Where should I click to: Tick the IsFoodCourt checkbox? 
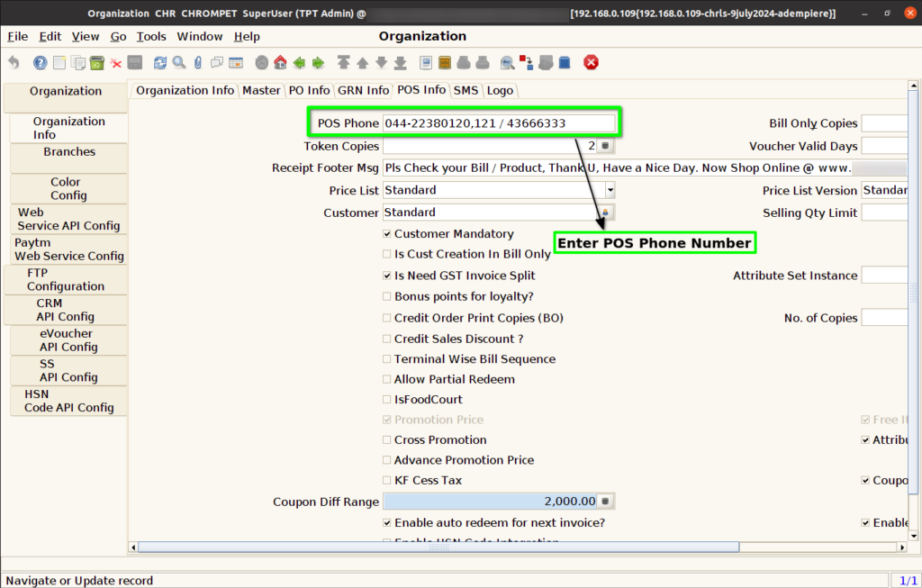(x=387, y=399)
